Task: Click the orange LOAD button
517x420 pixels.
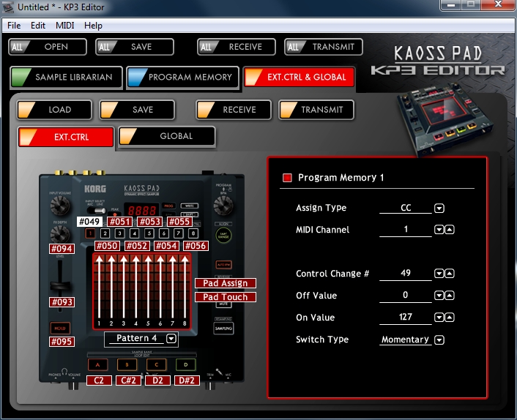Action: pyautogui.click(x=54, y=110)
